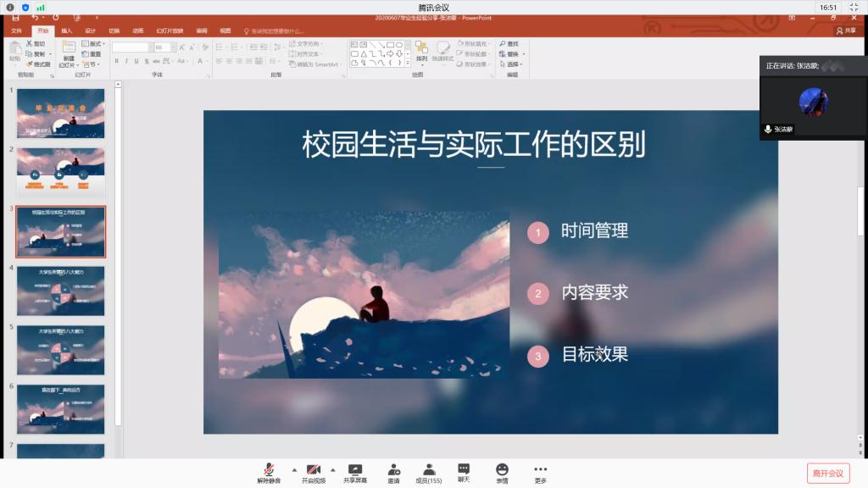The image size is (868, 488).
Task: Select slide 4 thumbnail 大学生所需的八大能力
Action: (60, 291)
